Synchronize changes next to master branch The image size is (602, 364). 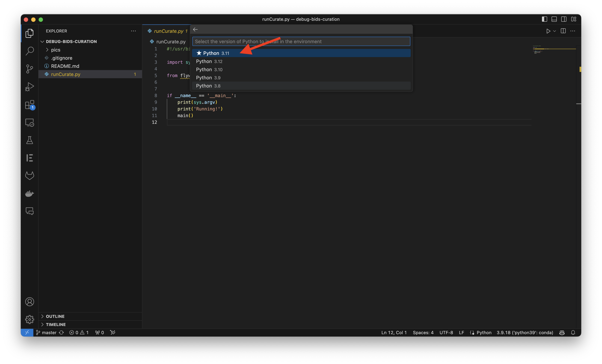[61, 332]
